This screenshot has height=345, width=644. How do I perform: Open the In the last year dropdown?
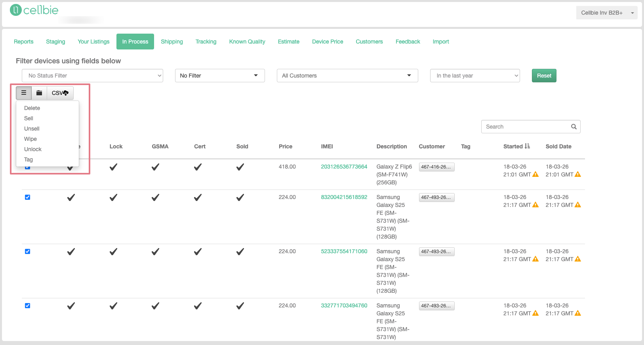click(475, 76)
